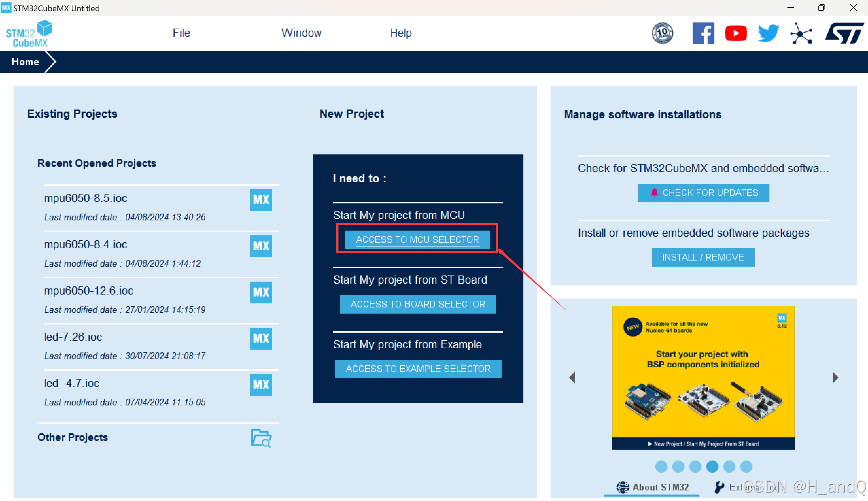Click the BSP components promotional banner
The width and height of the screenshot is (868, 501).
703,378
